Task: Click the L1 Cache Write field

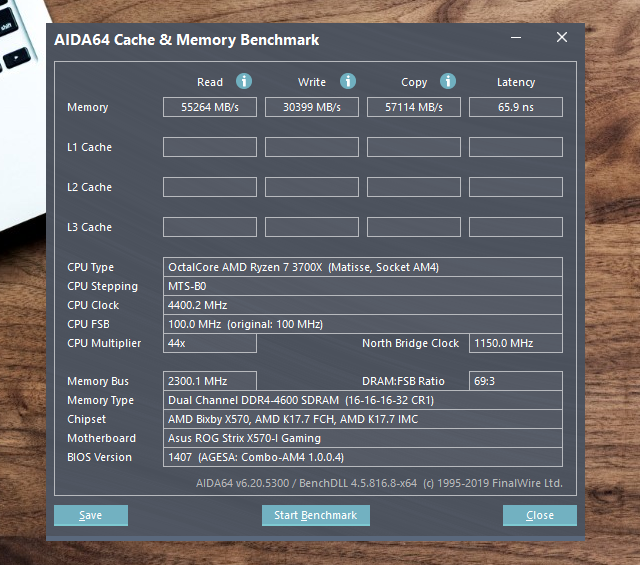Action: (x=312, y=147)
